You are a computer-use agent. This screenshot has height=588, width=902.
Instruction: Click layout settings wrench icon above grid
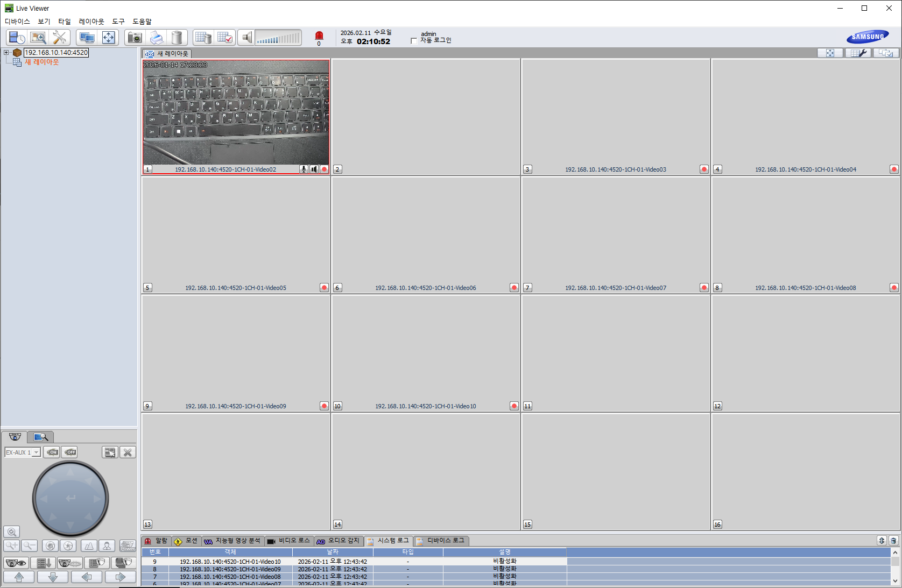pyautogui.click(x=858, y=53)
